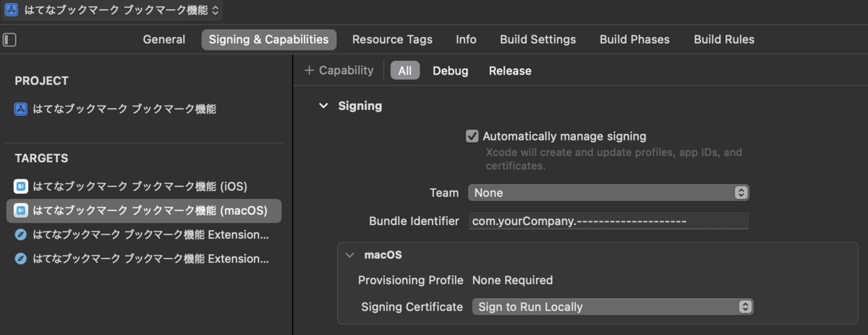
Task: Select the (macOS) target
Action: pyautogui.click(x=144, y=211)
